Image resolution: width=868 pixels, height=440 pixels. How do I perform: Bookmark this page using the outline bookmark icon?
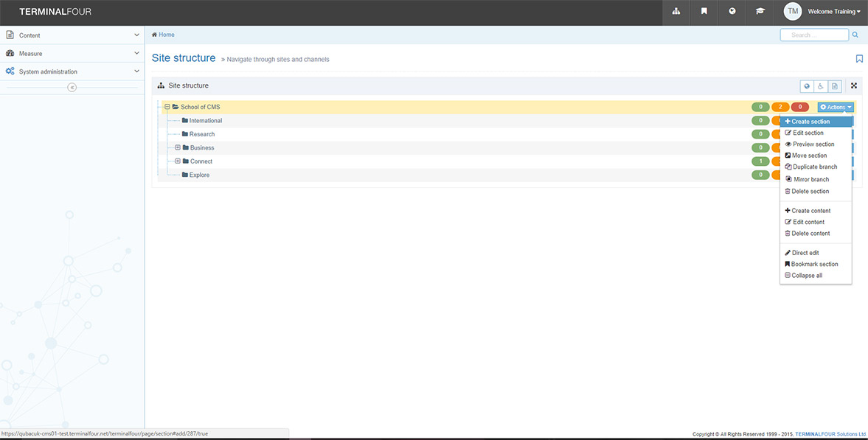[x=858, y=57]
